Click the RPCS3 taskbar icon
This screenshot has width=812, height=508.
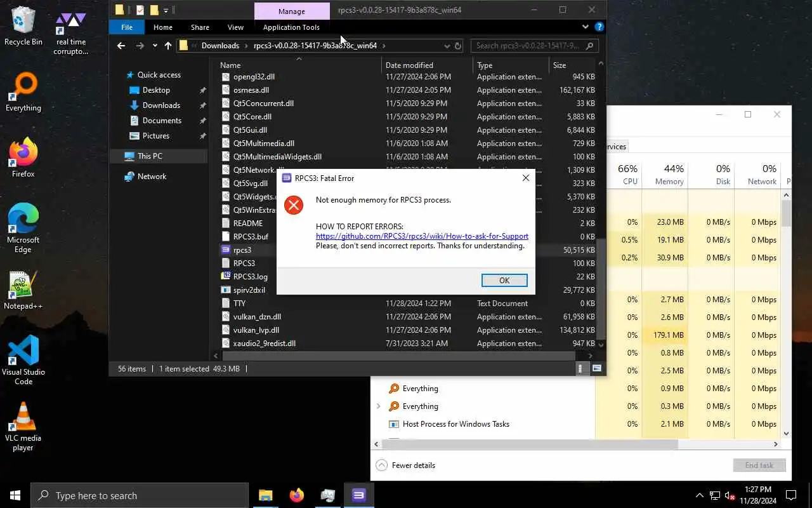tap(359, 495)
